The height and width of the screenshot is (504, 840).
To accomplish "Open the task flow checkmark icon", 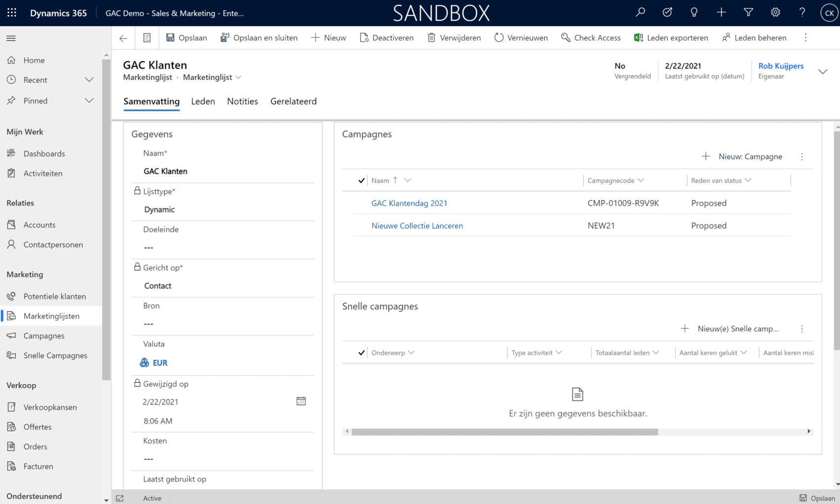I will point(667,13).
